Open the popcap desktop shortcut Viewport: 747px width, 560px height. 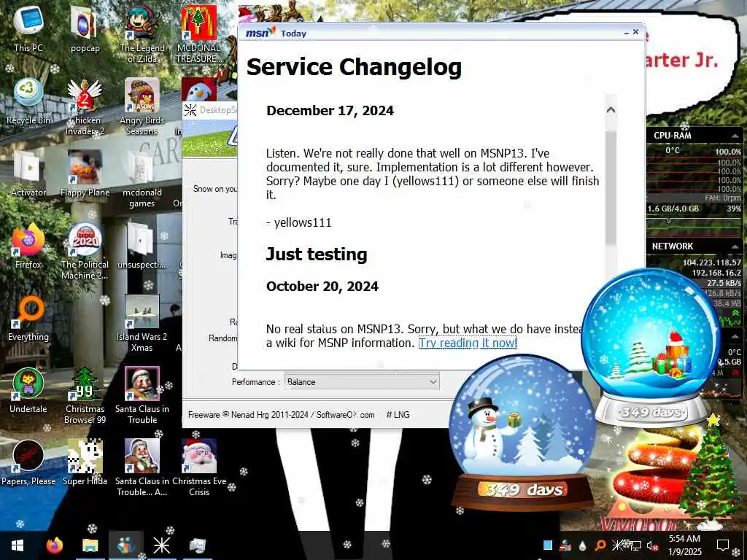[x=85, y=28]
